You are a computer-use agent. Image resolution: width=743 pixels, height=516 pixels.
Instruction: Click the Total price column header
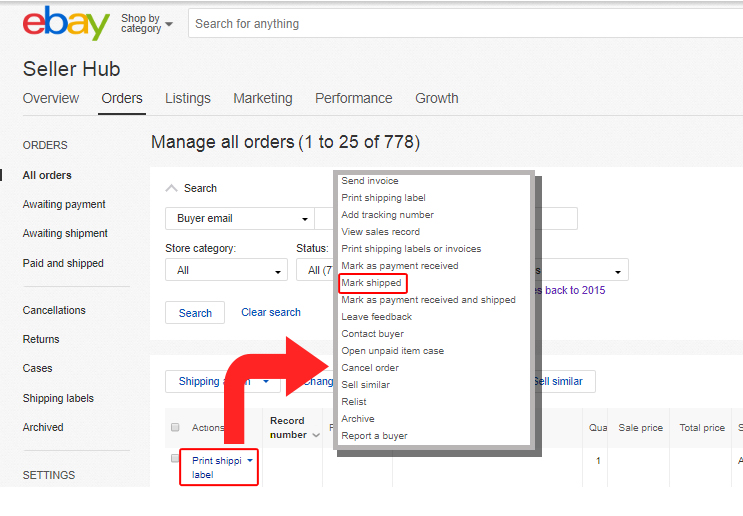[702, 427]
